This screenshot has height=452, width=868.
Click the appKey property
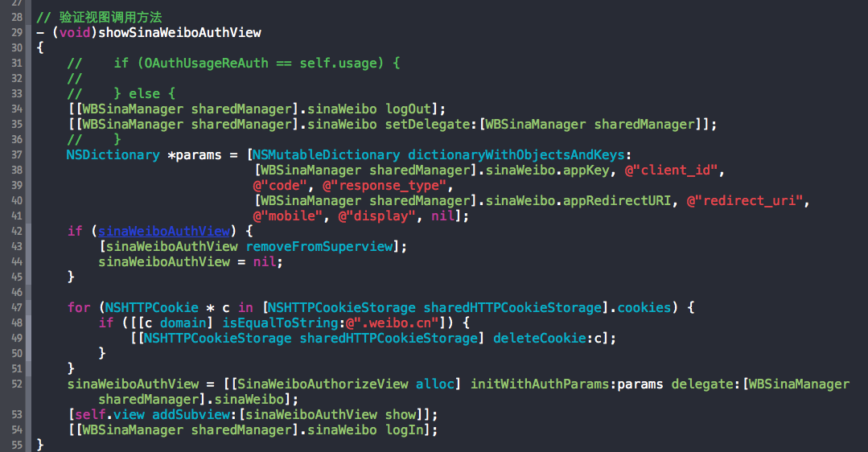coord(586,171)
